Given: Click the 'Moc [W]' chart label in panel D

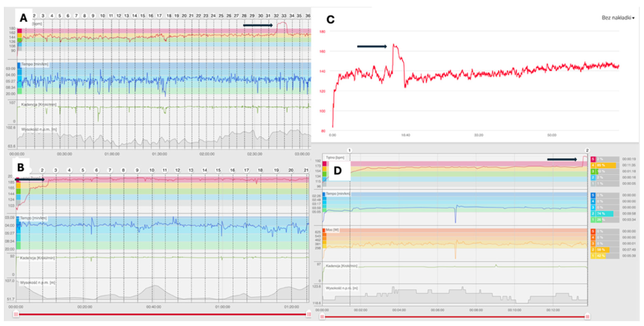Looking at the screenshot, I should click(332, 230).
